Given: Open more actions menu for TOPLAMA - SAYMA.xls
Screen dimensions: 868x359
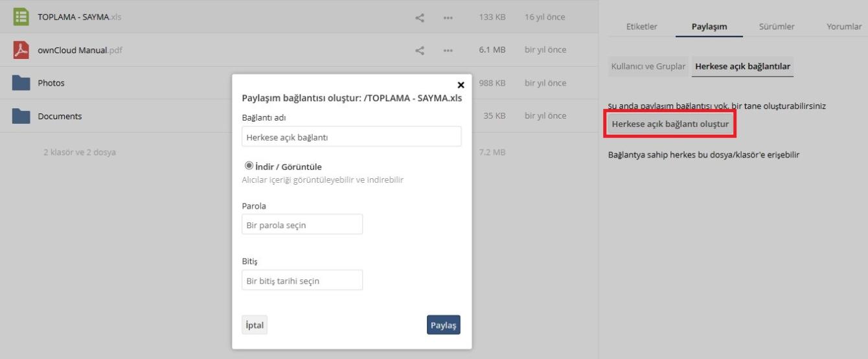Looking at the screenshot, I should pos(448,18).
